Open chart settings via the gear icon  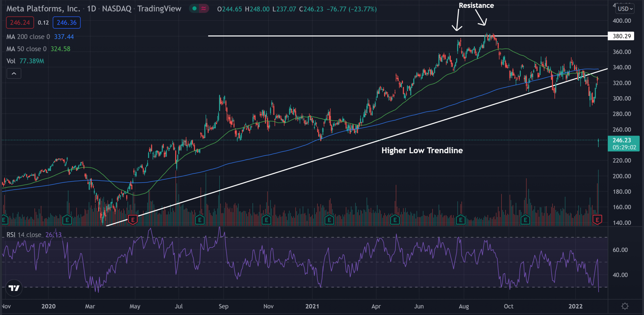625,306
